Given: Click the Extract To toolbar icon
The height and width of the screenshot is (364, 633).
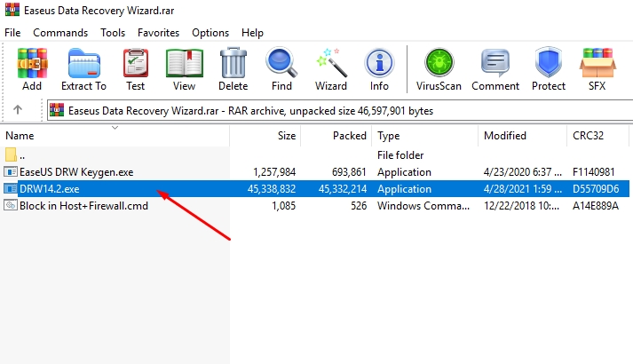Looking at the screenshot, I should (x=84, y=63).
